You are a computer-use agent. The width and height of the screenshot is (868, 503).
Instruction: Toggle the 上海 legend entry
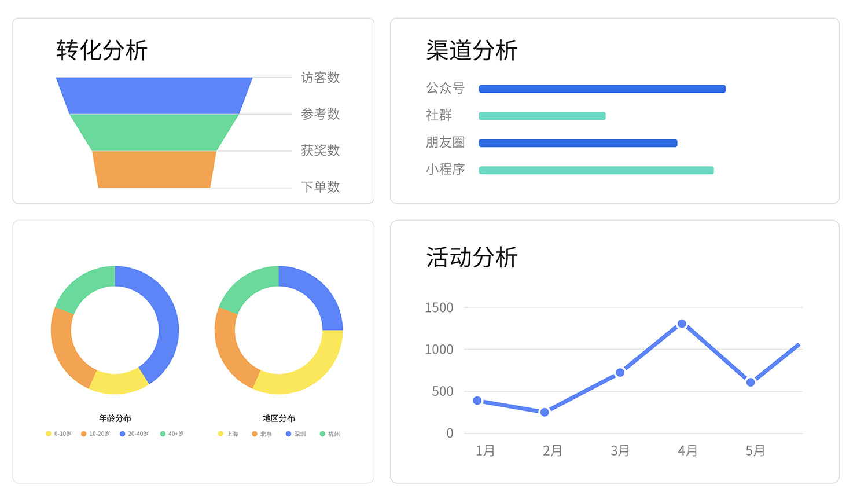228,434
